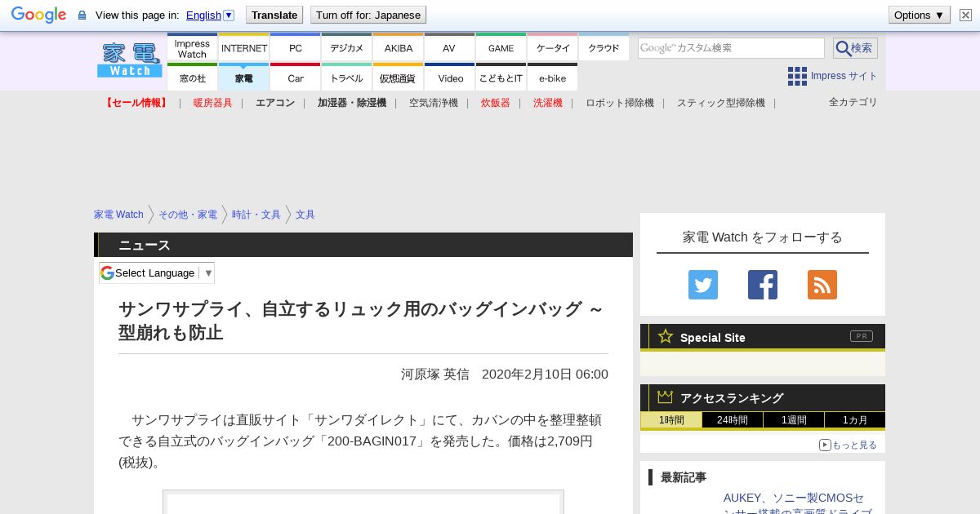Click the Impress サイト link text
The height and width of the screenshot is (514, 980).
(844, 76)
